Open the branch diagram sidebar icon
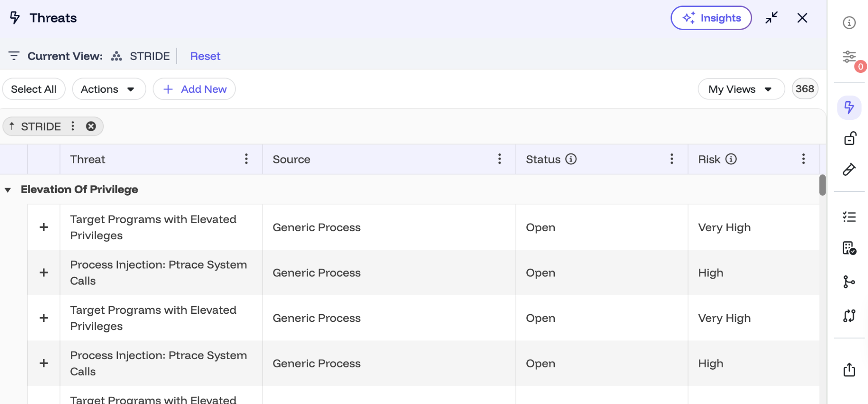 [849, 282]
